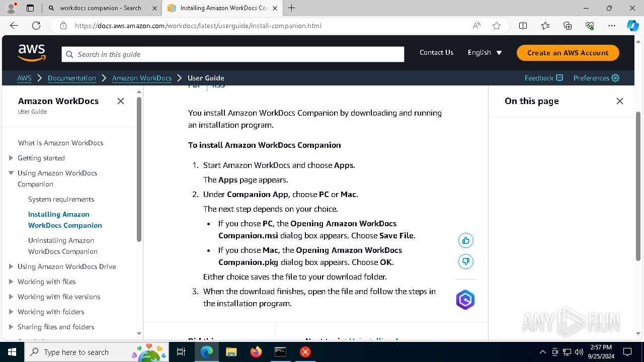
Task: Go to Amazon WorkDocs breadcrumb link
Action: click(142, 78)
